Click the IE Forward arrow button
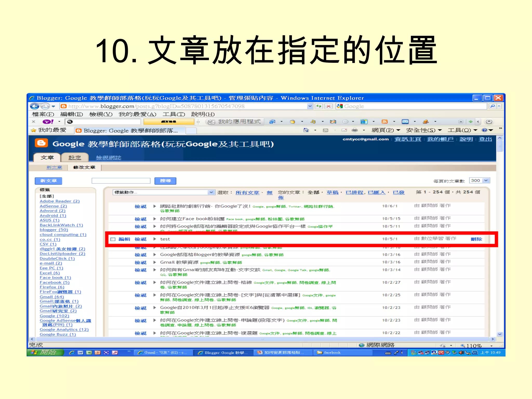 tap(45, 106)
